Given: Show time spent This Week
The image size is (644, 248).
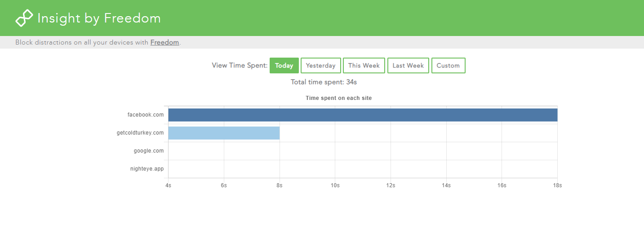Looking at the screenshot, I should (x=364, y=65).
